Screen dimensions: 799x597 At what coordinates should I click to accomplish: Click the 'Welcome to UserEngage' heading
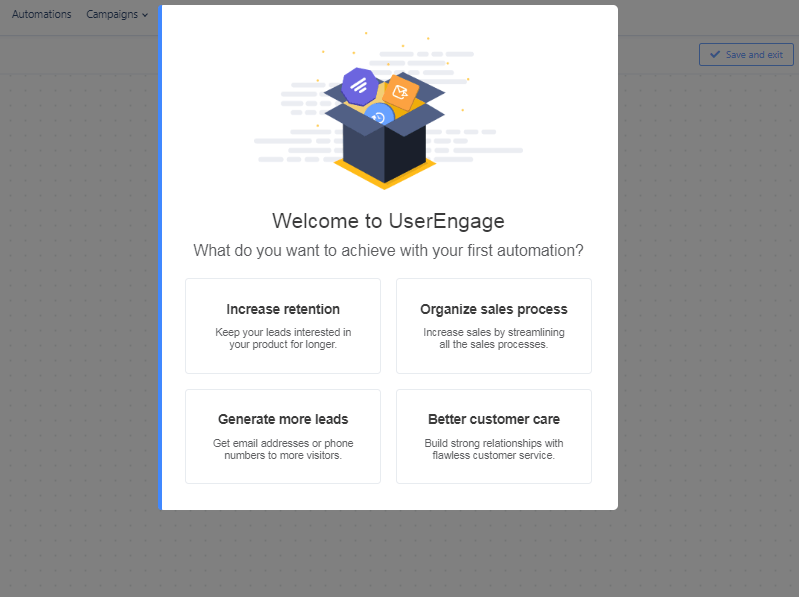click(x=388, y=221)
